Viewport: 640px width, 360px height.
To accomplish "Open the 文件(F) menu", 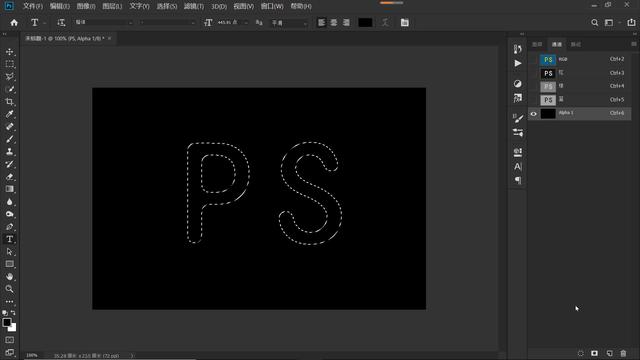I will [33, 6].
